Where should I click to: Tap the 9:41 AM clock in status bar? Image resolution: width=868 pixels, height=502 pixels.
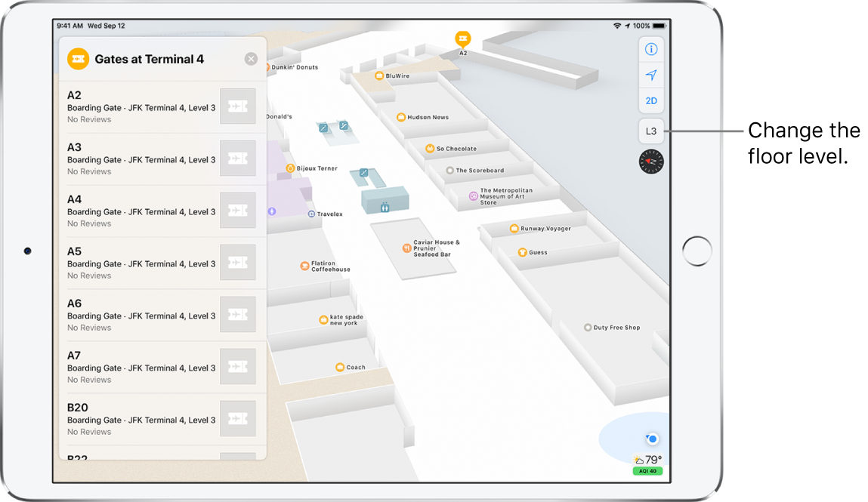(70, 26)
